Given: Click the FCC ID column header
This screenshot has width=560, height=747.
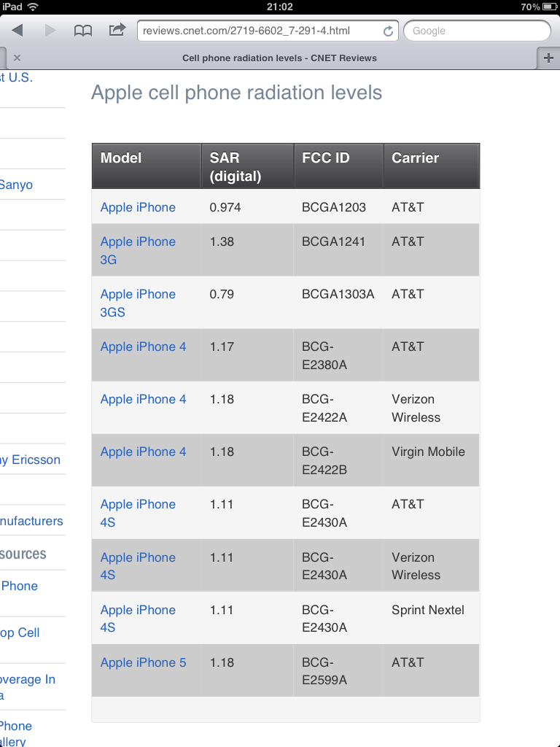Looking at the screenshot, I should 339,166.
